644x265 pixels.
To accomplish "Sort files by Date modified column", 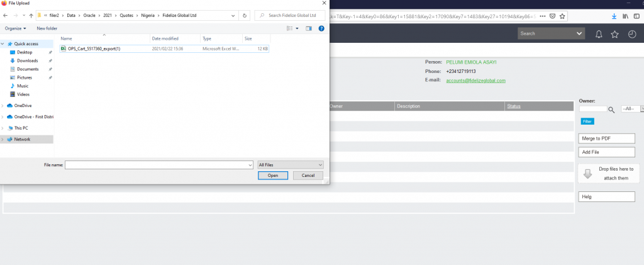I will pos(165,39).
